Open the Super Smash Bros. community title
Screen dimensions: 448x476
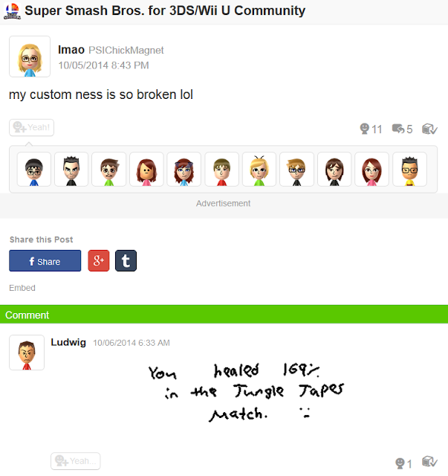[165, 10]
